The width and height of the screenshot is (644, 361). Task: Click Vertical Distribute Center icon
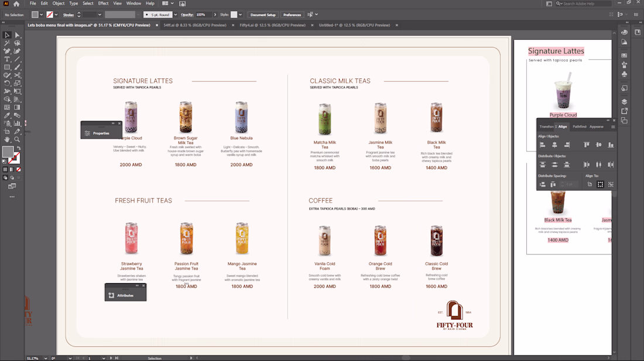coord(554,164)
